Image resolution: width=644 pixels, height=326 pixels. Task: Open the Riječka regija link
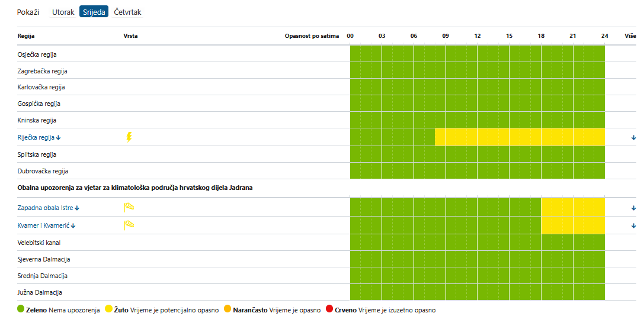[36, 138]
